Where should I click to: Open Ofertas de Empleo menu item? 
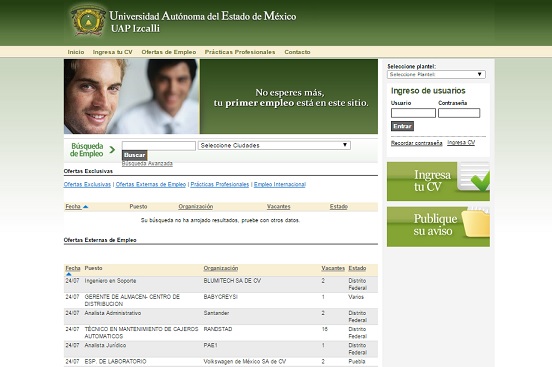(169, 52)
